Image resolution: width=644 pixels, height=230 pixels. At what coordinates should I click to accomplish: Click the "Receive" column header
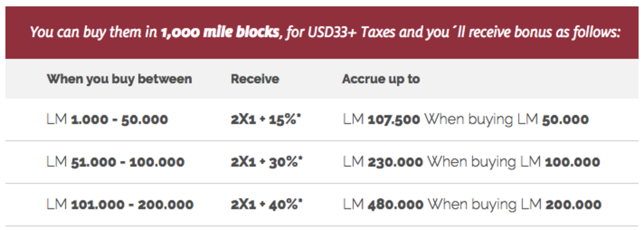point(255,79)
